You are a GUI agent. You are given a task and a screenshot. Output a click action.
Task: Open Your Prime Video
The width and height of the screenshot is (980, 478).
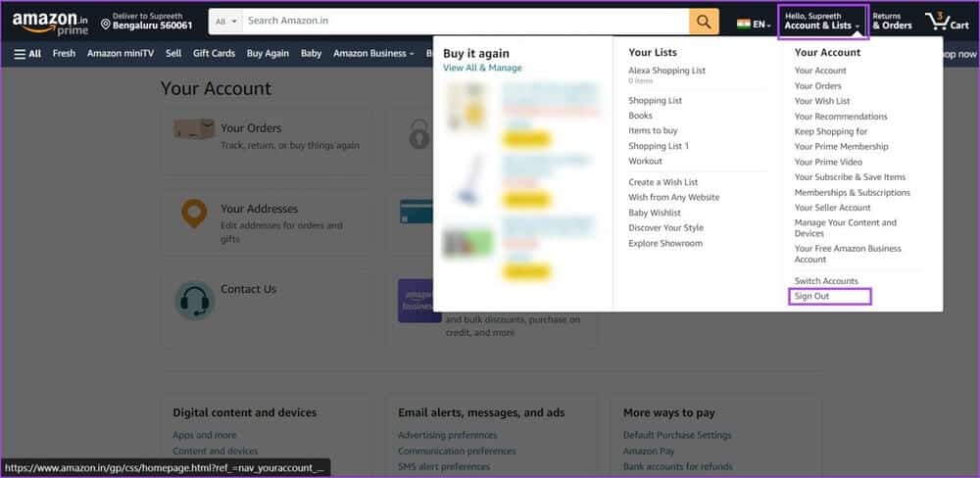828,163
